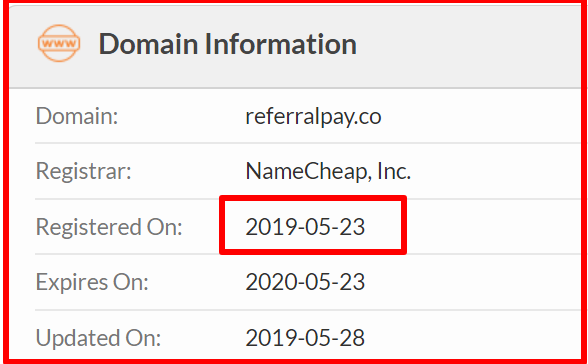The width and height of the screenshot is (588, 364).
Task: Click the orange www globe icon
Action: tap(59, 43)
